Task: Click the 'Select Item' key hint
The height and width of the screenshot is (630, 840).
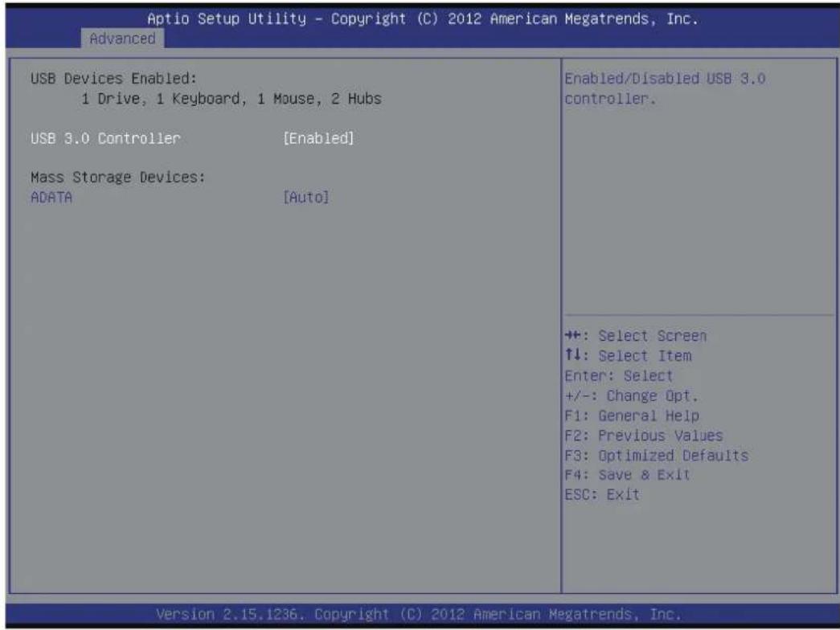Action: tap(629, 356)
